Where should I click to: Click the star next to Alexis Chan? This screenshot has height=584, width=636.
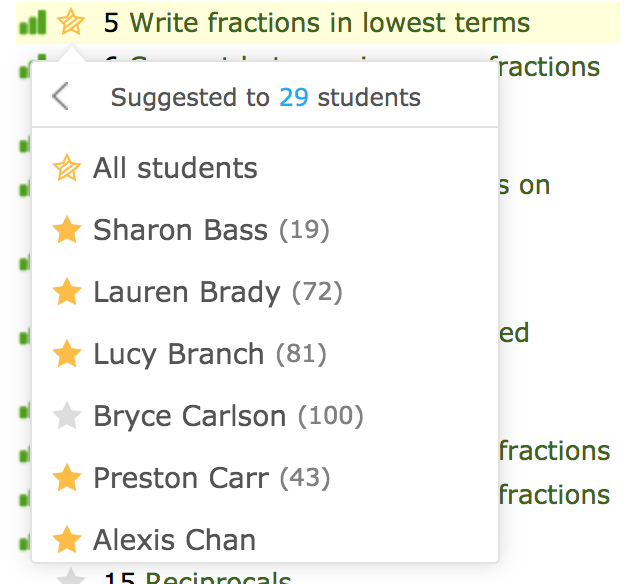[66, 540]
